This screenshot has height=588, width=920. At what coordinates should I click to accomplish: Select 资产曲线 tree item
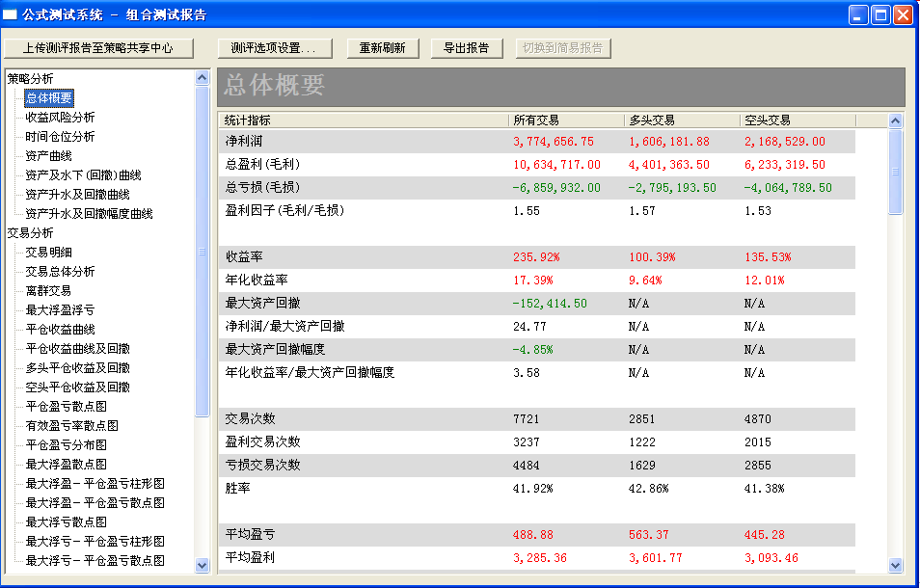48,156
